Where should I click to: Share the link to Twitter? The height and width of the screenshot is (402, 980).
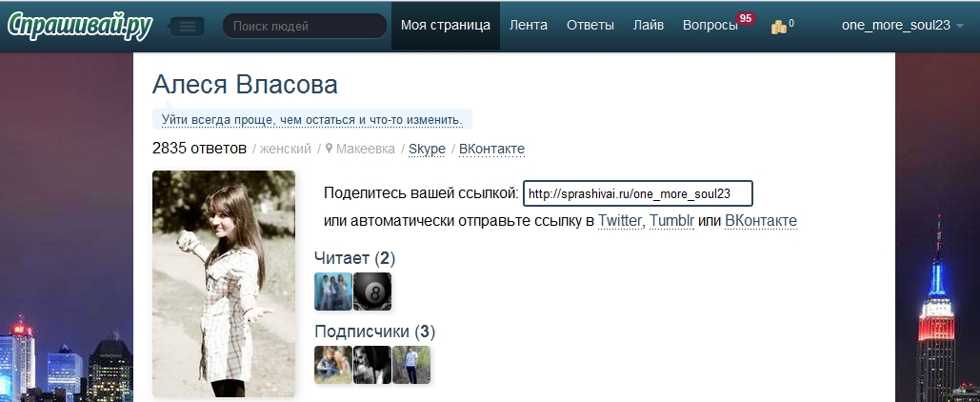point(619,221)
